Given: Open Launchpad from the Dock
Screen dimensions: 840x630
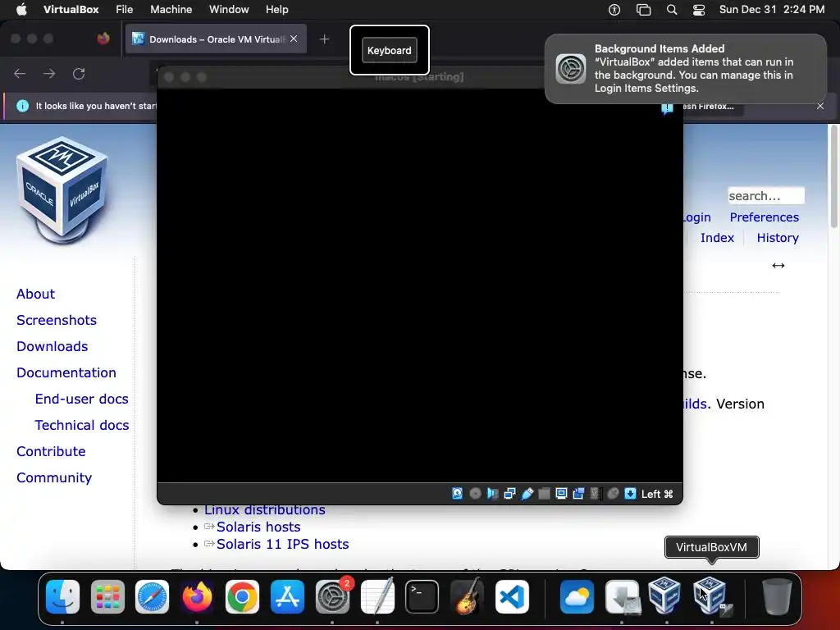Looking at the screenshot, I should (107, 596).
